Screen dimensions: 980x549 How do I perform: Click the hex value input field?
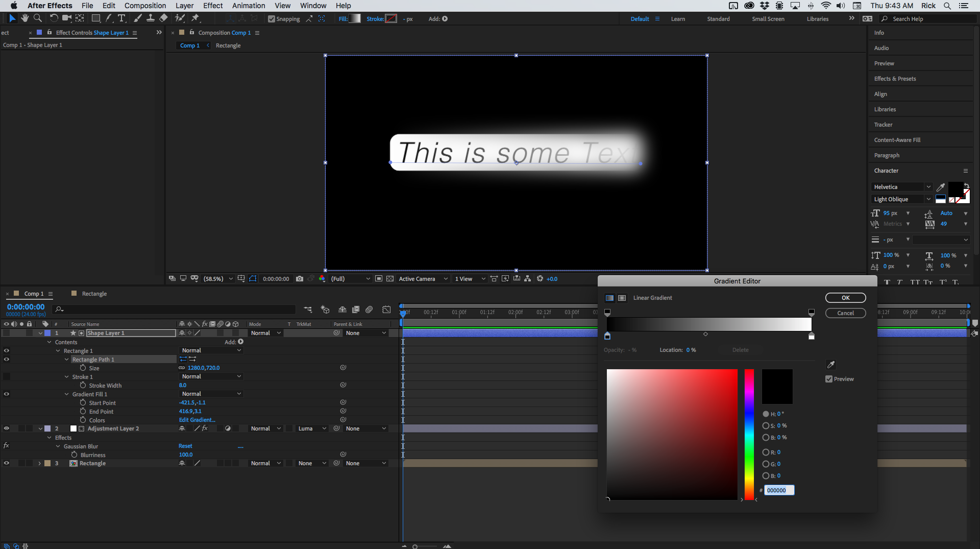point(779,490)
